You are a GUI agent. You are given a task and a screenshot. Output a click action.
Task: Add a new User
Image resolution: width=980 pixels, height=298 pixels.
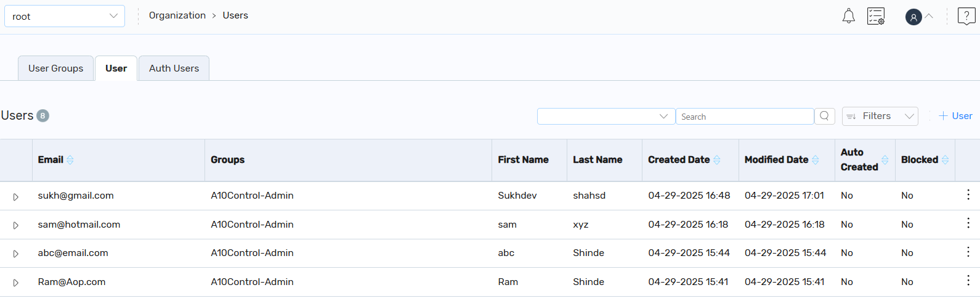coord(955,116)
